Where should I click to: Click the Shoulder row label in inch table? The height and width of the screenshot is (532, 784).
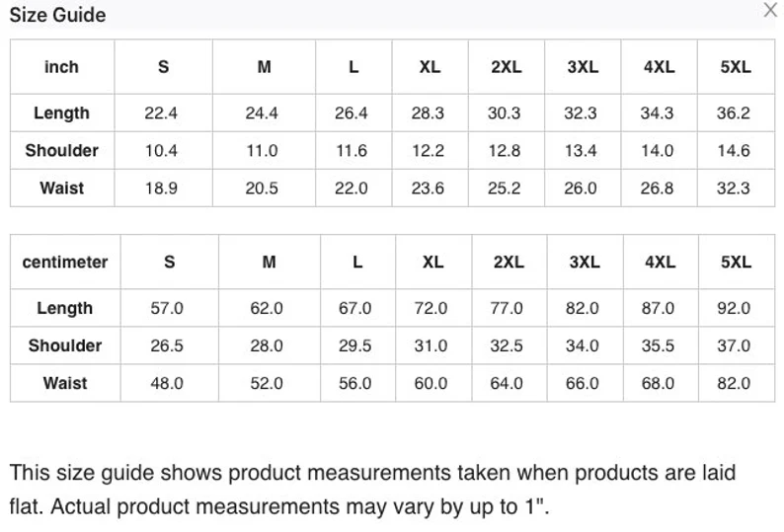click(61, 151)
